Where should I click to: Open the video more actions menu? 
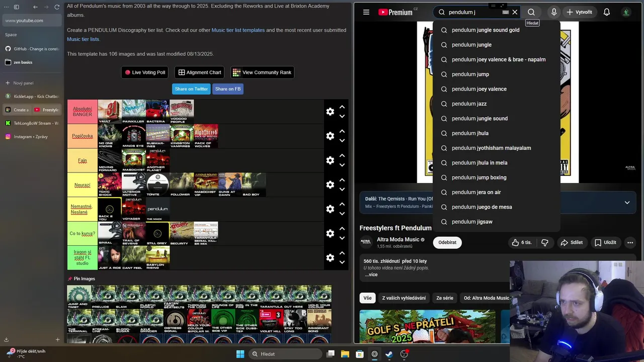(630, 242)
